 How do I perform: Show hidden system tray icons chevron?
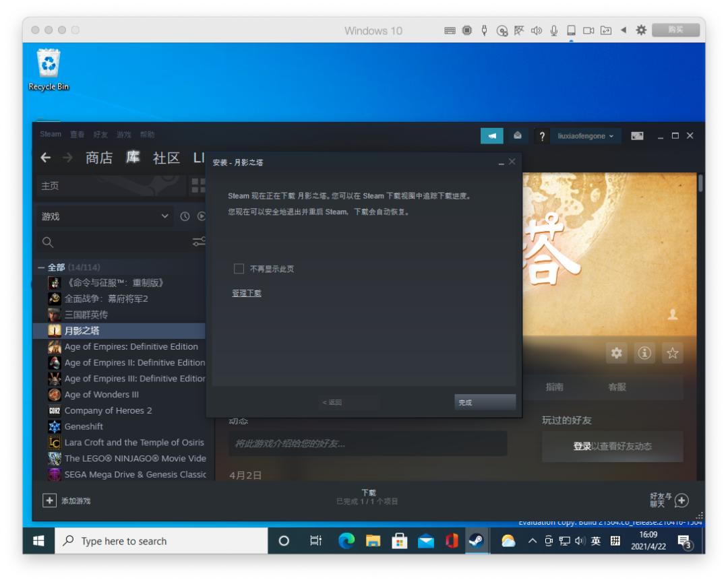click(533, 541)
